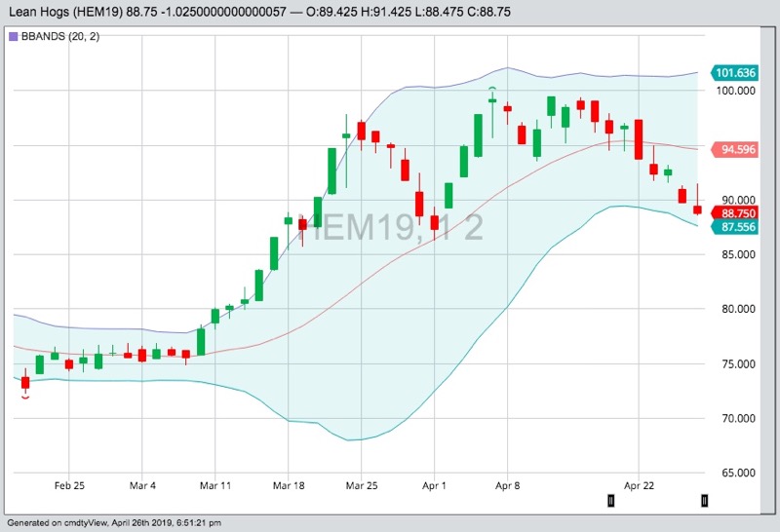Click the Apr 22 date label
Image resolution: width=780 pixels, height=532 pixels.
coord(638,484)
